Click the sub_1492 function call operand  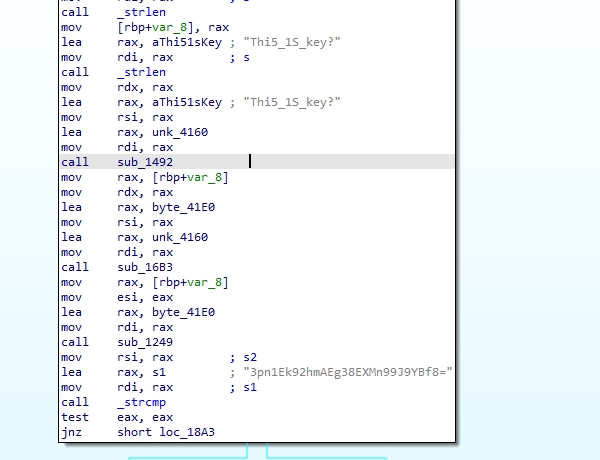145,162
